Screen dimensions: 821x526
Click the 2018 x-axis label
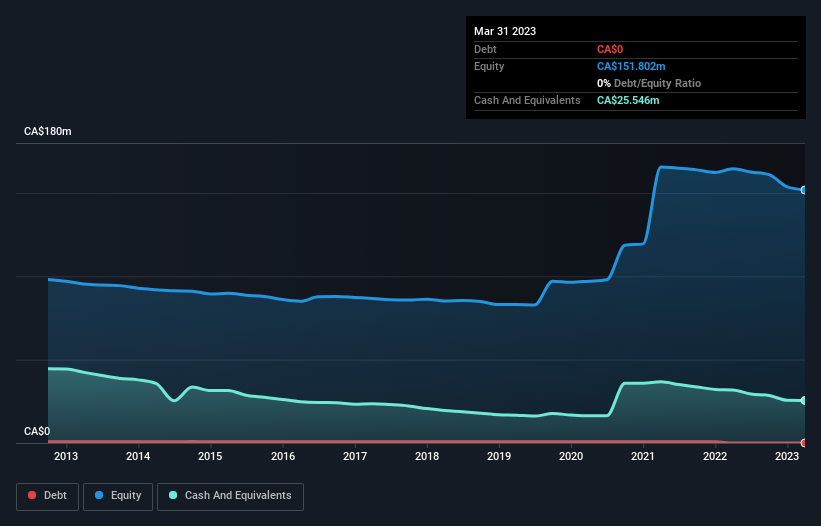(x=427, y=456)
